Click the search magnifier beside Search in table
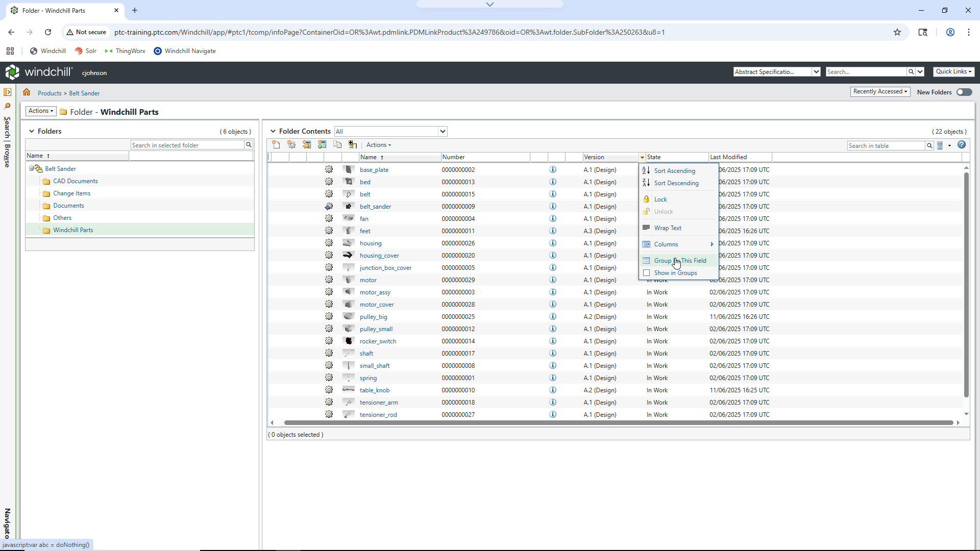The height and width of the screenshot is (551, 980). pos(929,146)
